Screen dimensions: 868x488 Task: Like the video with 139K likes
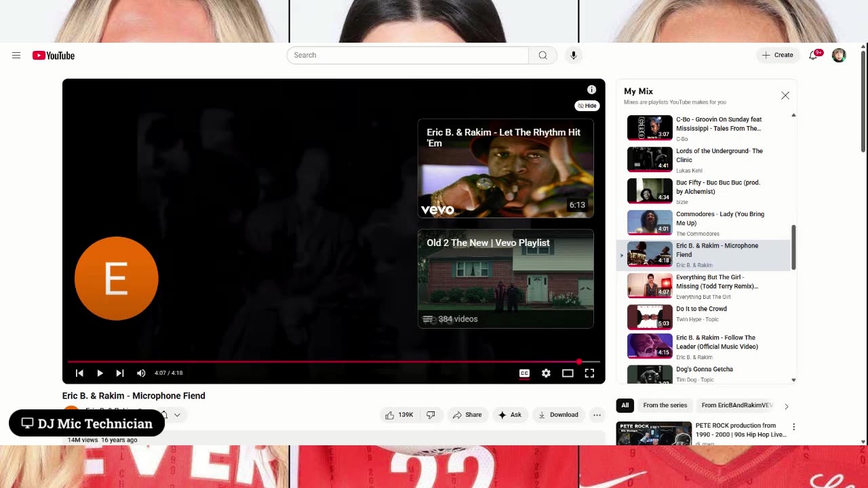point(399,415)
